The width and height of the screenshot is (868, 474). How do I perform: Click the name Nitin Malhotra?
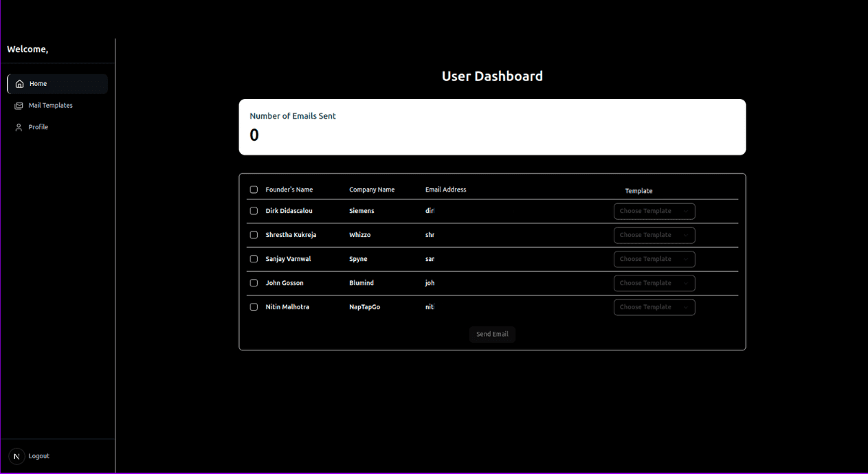(x=287, y=307)
